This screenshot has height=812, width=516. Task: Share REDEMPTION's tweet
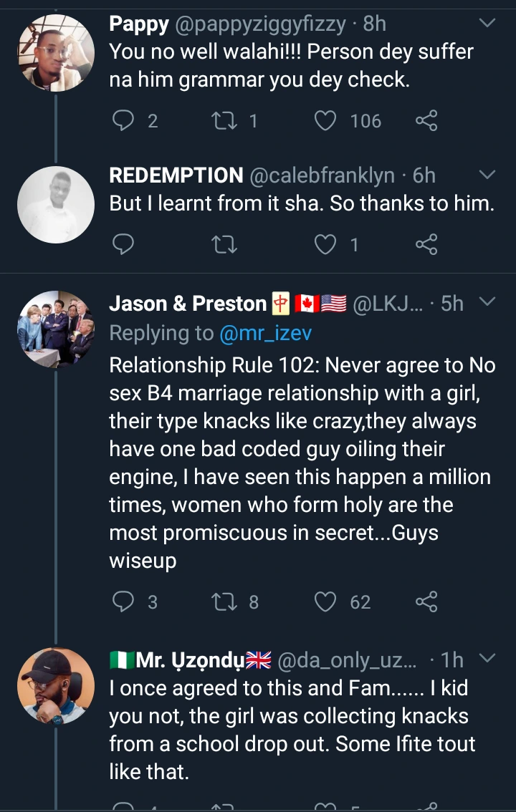pyautogui.click(x=426, y=246)
